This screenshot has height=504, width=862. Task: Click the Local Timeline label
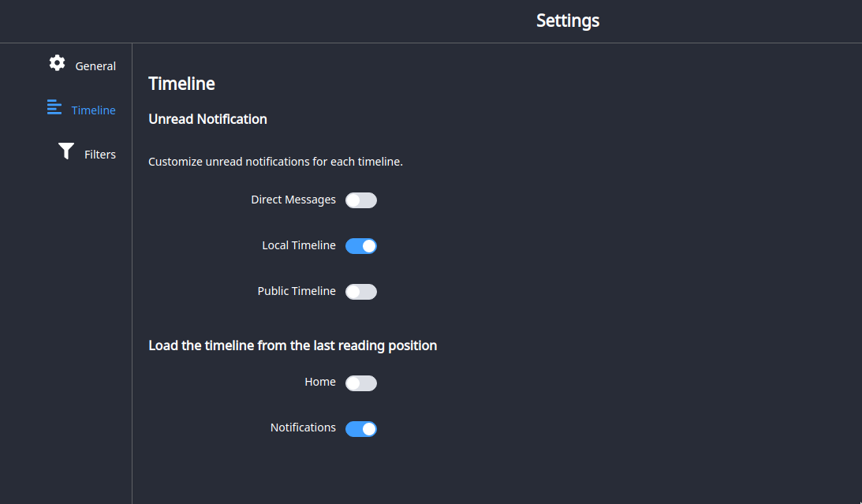coord(298,245)
